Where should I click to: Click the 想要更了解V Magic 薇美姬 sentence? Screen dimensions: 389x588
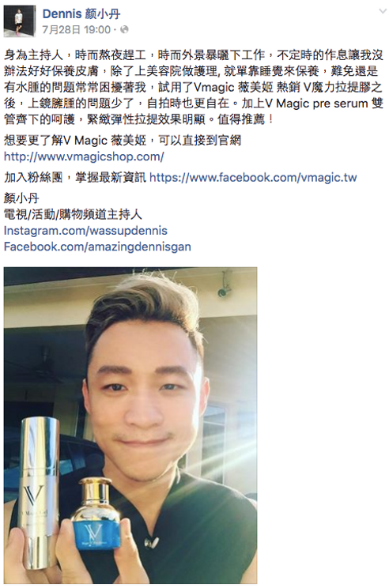pyautogui.click(x=123, y=140)
